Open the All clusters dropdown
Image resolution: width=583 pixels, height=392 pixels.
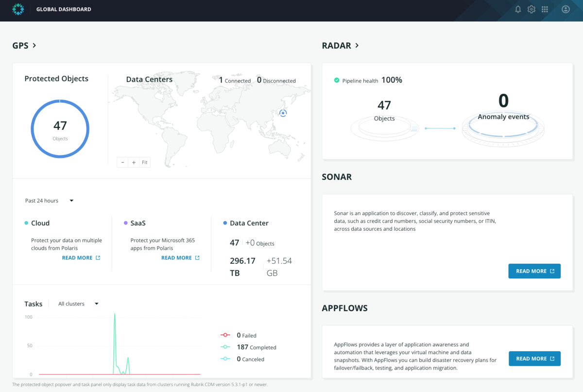(78, 304)
